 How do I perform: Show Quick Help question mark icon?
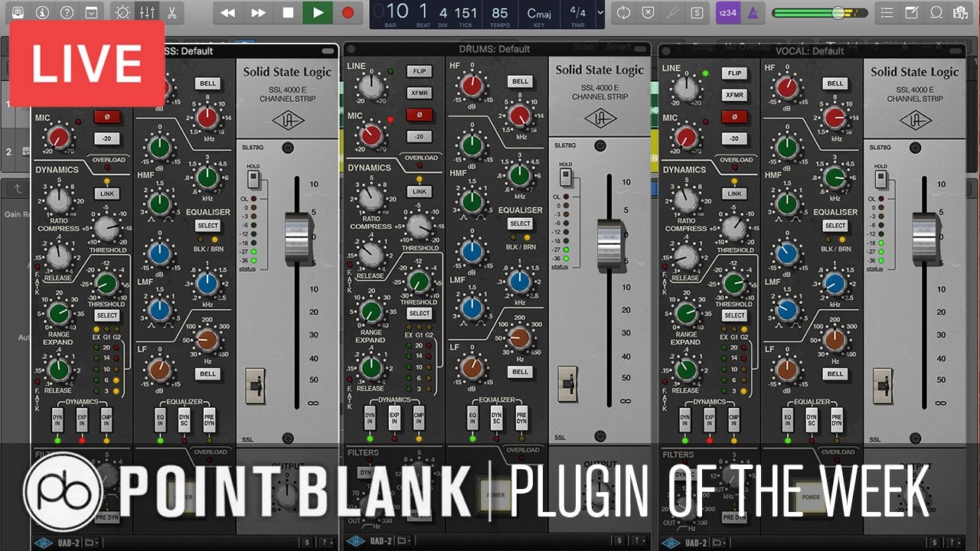[67, 12]
